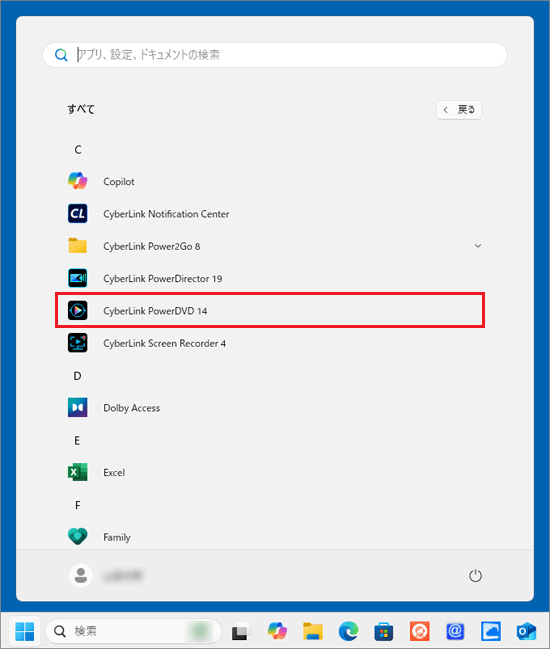
Task: Launch Excel from its green icon
Action: pos(77,472)
